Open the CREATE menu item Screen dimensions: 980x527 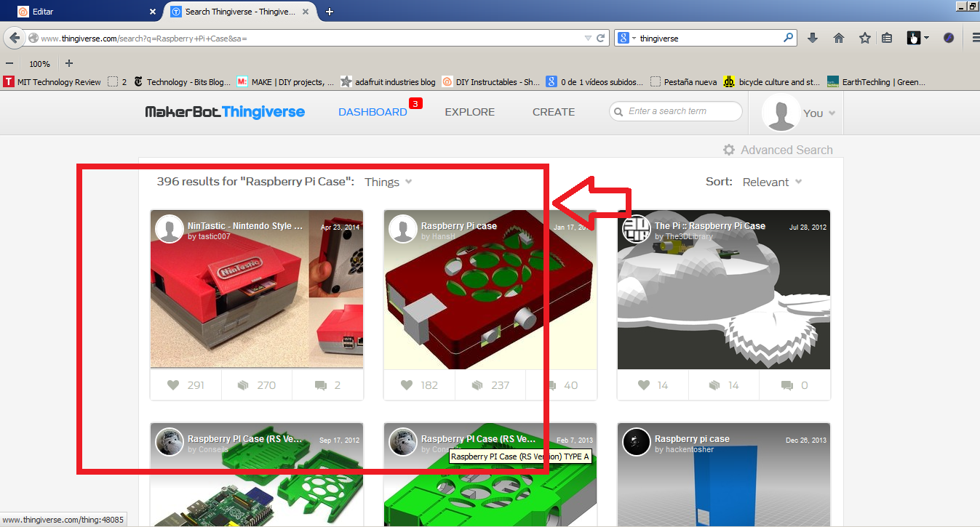554,112
